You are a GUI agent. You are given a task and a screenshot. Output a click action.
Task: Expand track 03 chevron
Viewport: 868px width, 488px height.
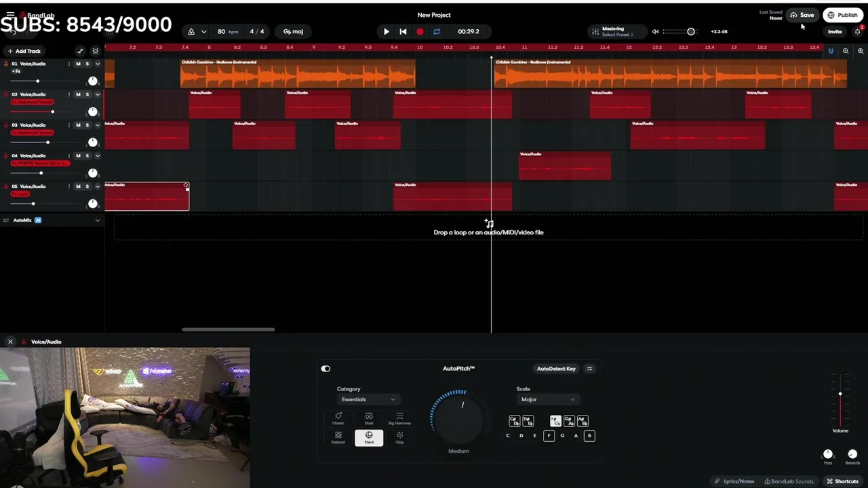(x=98, y=125)
